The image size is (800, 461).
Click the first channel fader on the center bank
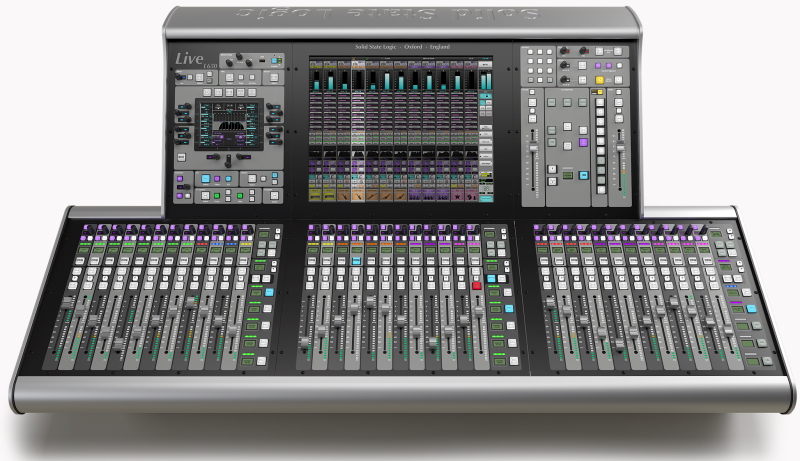click(x=305, y=342)
